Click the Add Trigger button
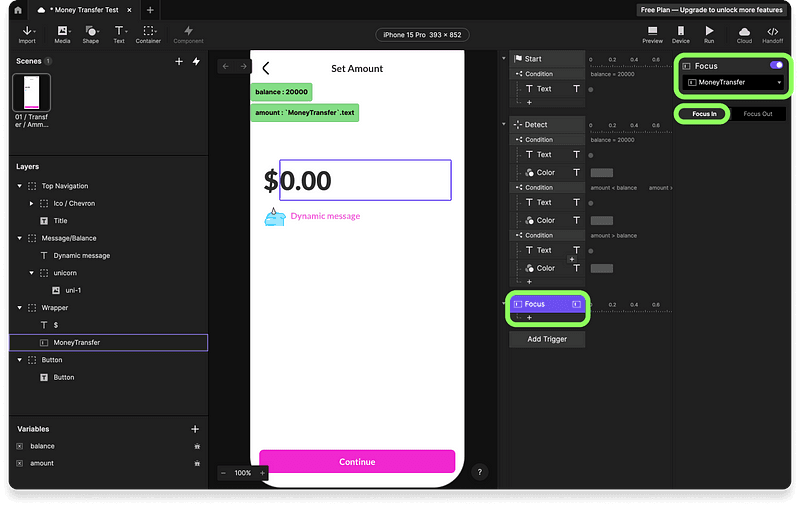Viewport: 800px width, 507px height. (x=547, y=339)
